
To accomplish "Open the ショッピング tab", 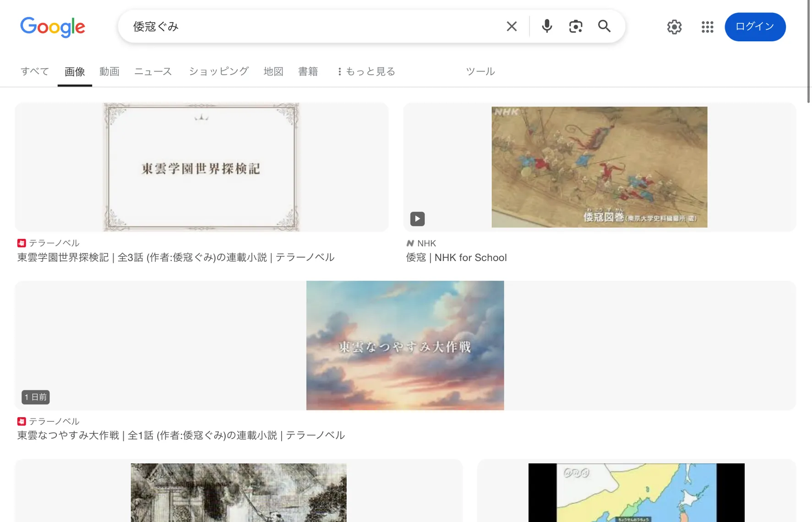I will (219, 71).
